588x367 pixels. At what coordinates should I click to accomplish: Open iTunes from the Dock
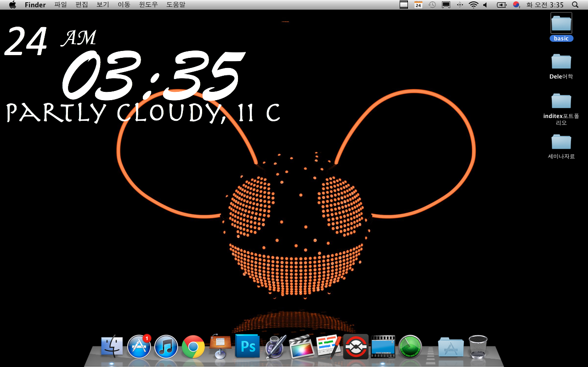click(166, 347)
